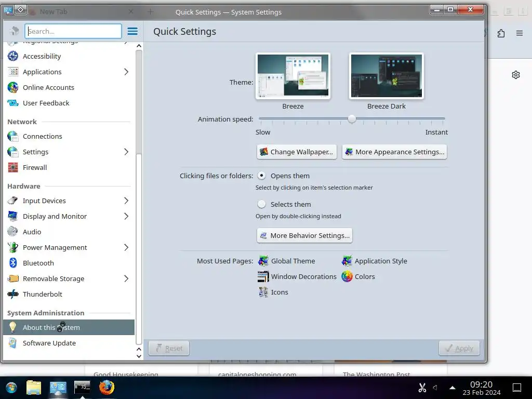
Task: Click the Firefox new tab page gear
Action: [516, 75]
